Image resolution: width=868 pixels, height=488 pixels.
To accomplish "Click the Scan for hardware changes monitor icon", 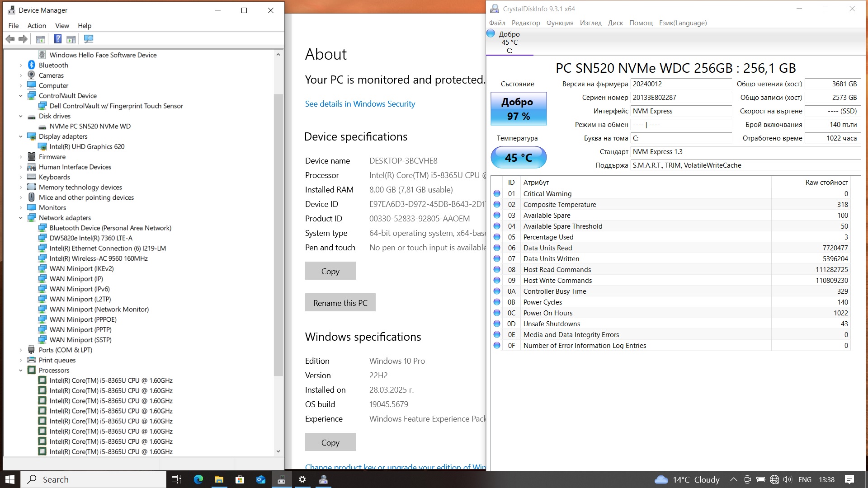I will point(89,39).
